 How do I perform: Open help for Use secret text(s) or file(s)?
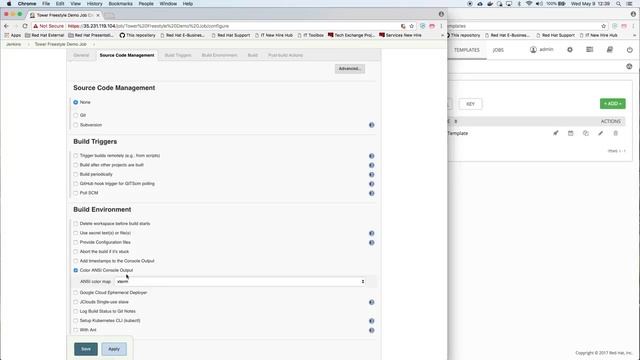point(371,233)
